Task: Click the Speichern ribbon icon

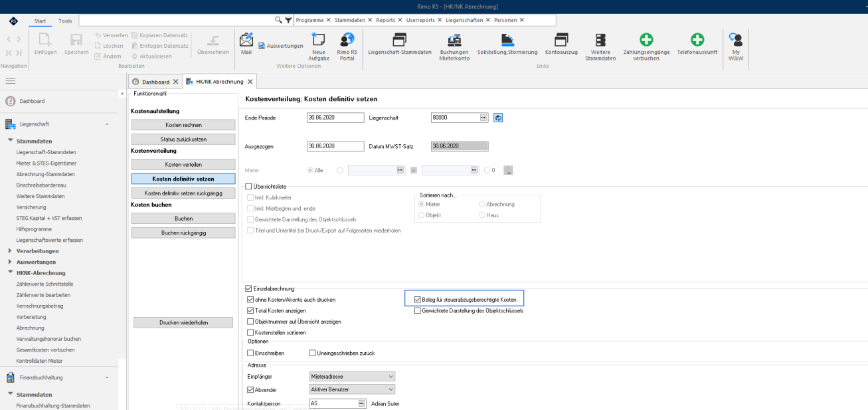Action: (x=76, y=44)
